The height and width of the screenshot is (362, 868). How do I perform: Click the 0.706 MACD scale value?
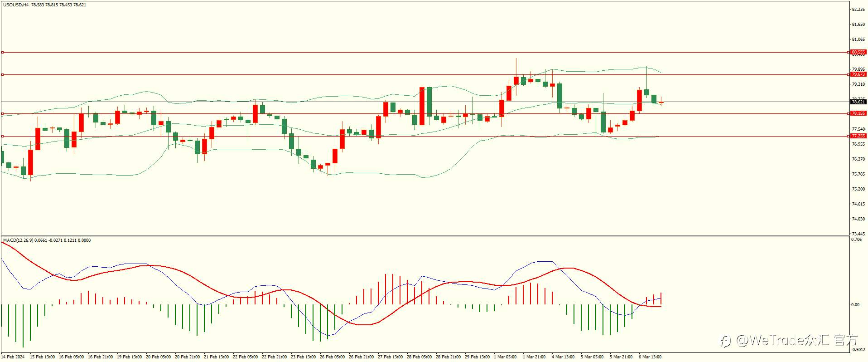(857, 240)
